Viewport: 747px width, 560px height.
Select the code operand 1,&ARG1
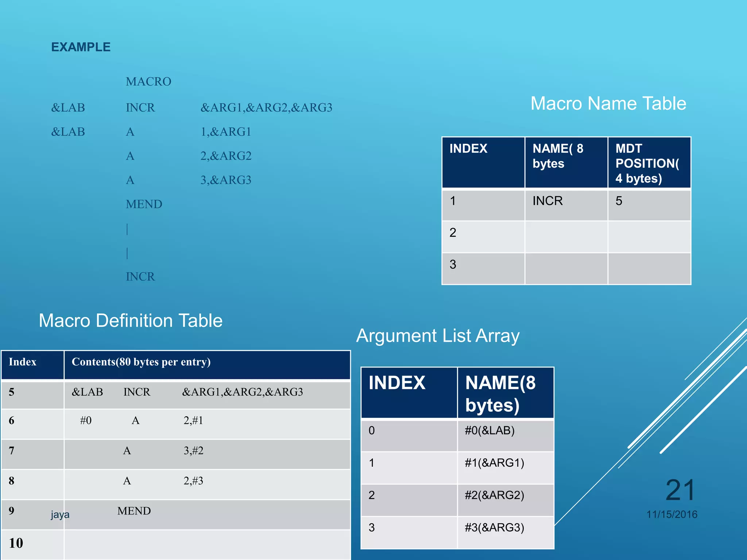click(226, 132)
